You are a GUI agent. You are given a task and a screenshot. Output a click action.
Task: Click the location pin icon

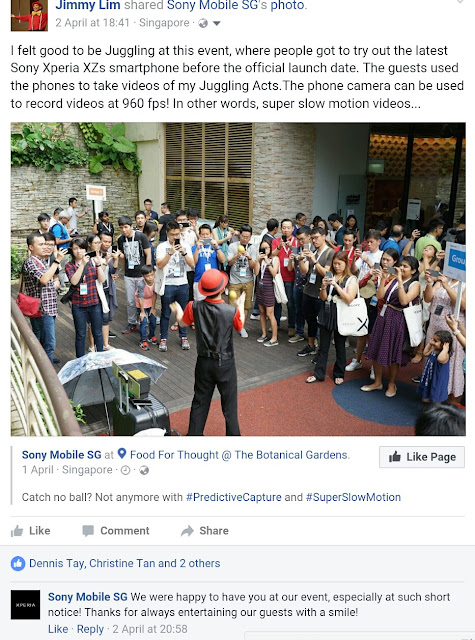click(122, 453)
